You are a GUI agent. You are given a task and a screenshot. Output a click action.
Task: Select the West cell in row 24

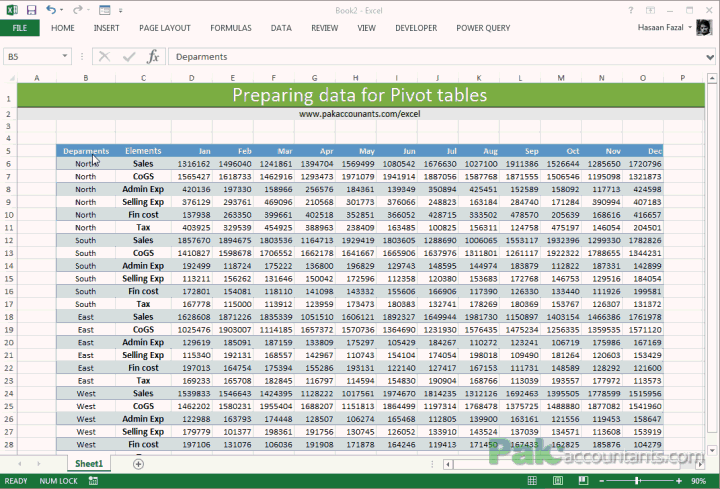[x=86, y=393]
